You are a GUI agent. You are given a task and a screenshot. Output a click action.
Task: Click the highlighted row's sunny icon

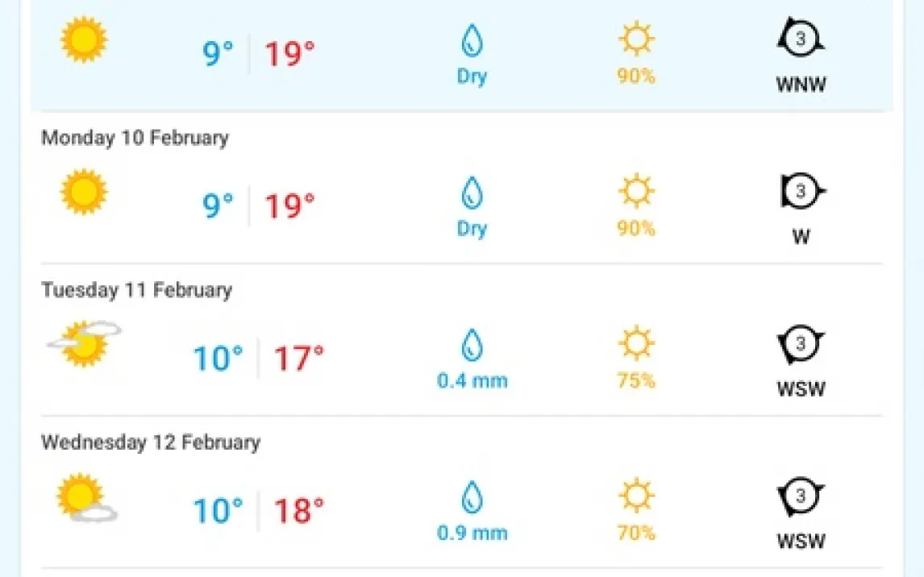84,39
